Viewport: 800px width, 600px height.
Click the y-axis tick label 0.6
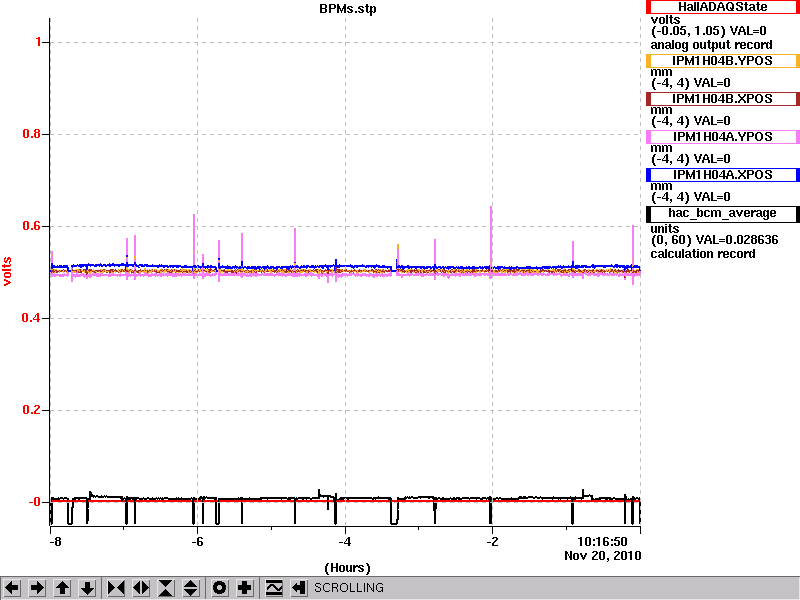pos(31,226)
